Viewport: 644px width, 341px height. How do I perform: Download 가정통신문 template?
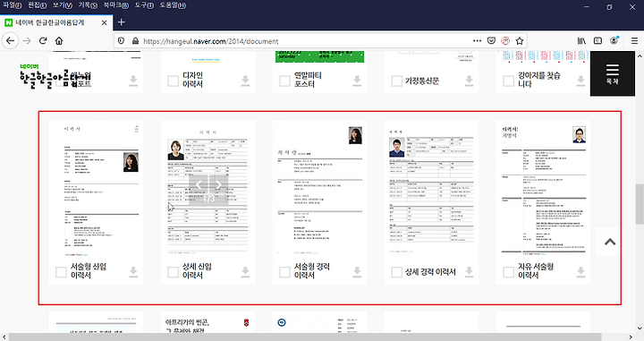469,81
